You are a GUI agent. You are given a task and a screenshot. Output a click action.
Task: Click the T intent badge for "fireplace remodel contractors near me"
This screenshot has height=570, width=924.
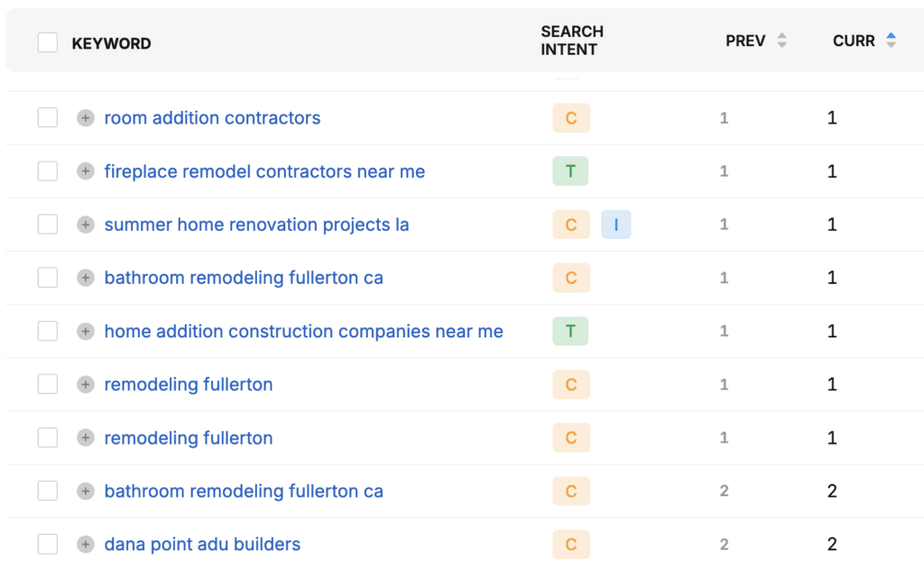pos(570,170)
